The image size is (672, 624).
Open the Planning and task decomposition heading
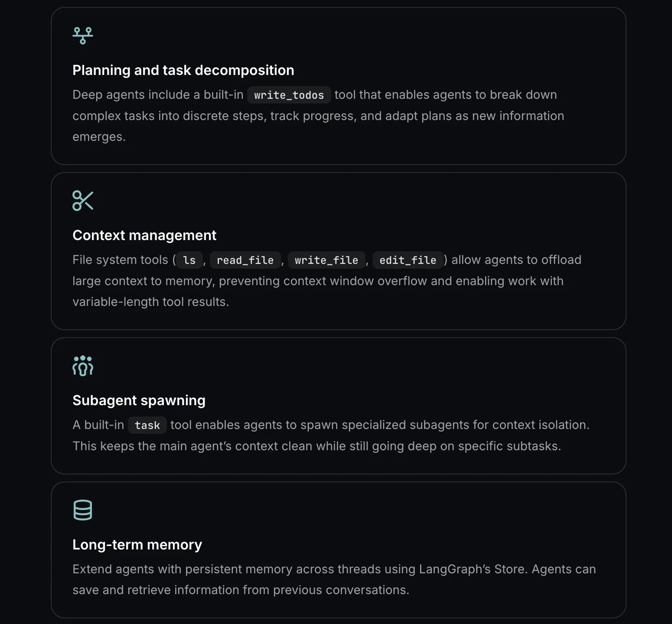183,70
